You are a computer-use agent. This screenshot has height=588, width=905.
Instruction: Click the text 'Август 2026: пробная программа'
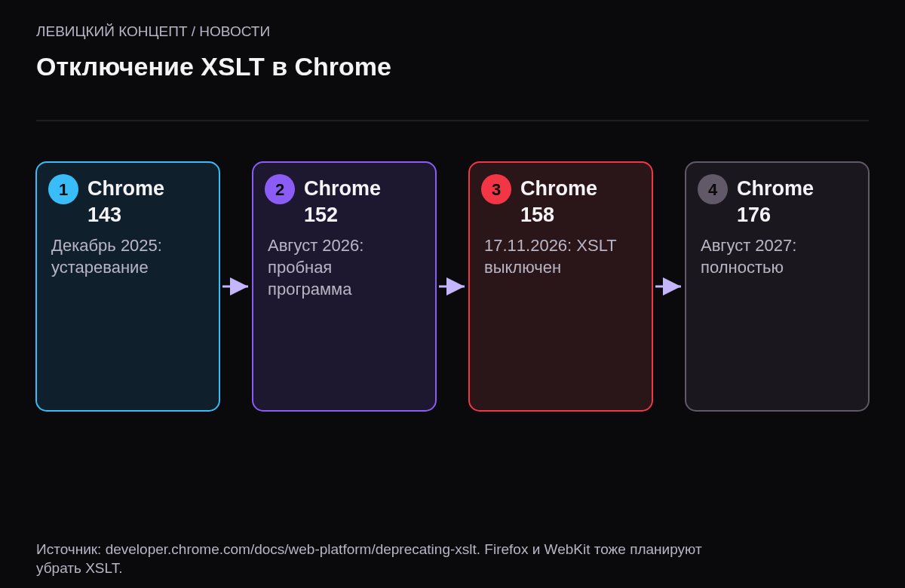click(315, 268)
